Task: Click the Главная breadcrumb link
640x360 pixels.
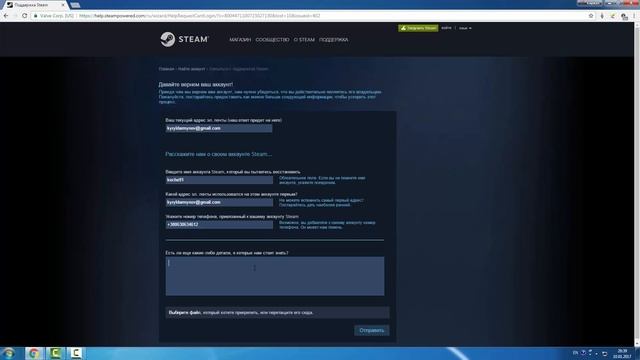Action: (166, 69)
